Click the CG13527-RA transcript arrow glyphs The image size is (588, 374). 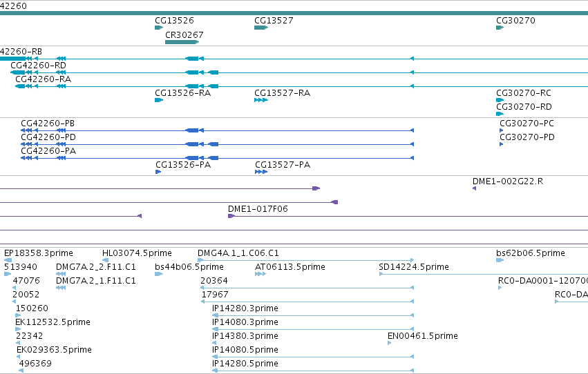tap(261, 100)
